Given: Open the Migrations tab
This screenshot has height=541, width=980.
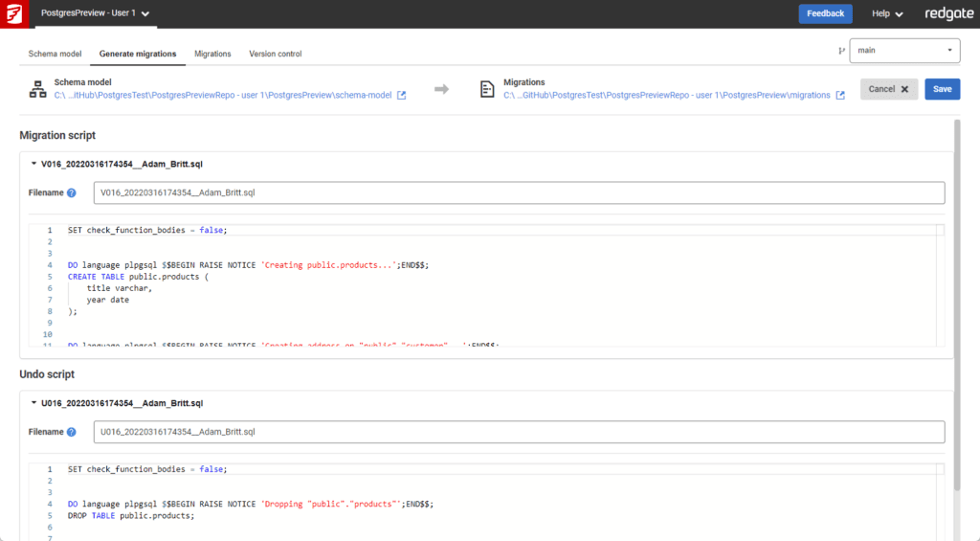Looking at the screenshot, I should [212, 54].
